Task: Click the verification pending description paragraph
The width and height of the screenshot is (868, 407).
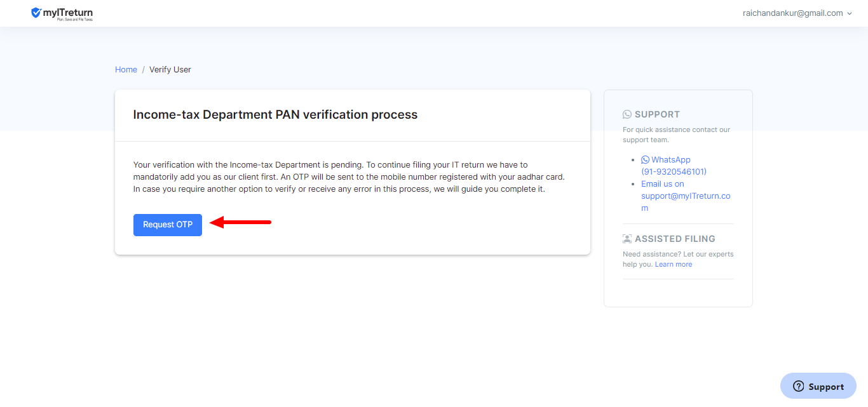Action: (349, 177)
